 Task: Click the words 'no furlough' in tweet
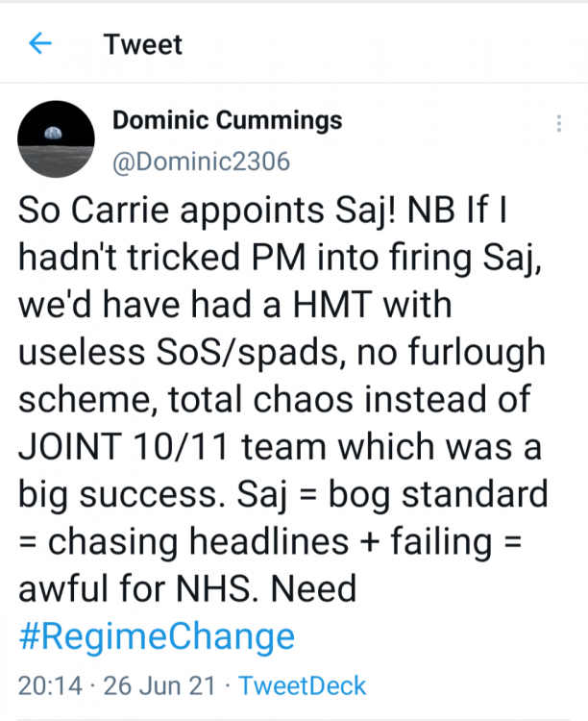coord(458,353)
